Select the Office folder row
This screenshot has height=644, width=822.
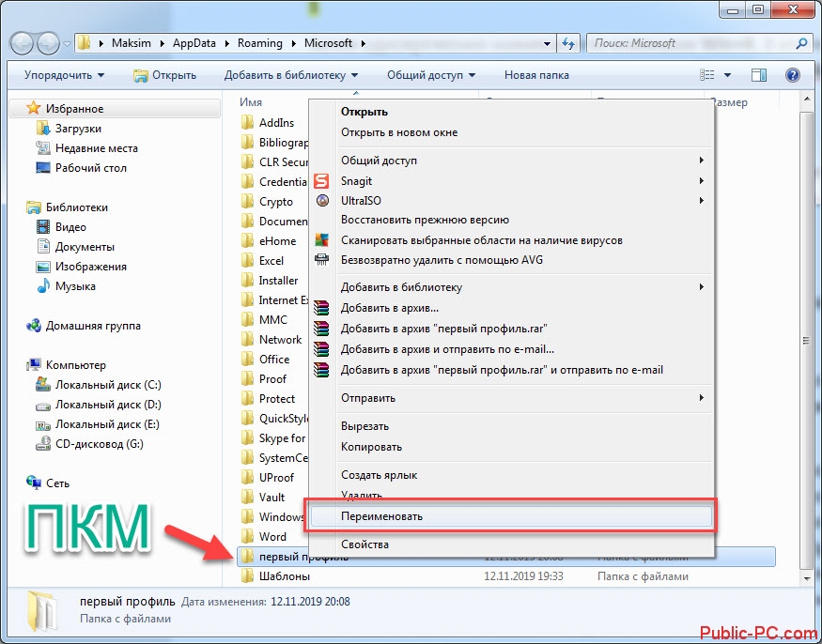[273, 359]
